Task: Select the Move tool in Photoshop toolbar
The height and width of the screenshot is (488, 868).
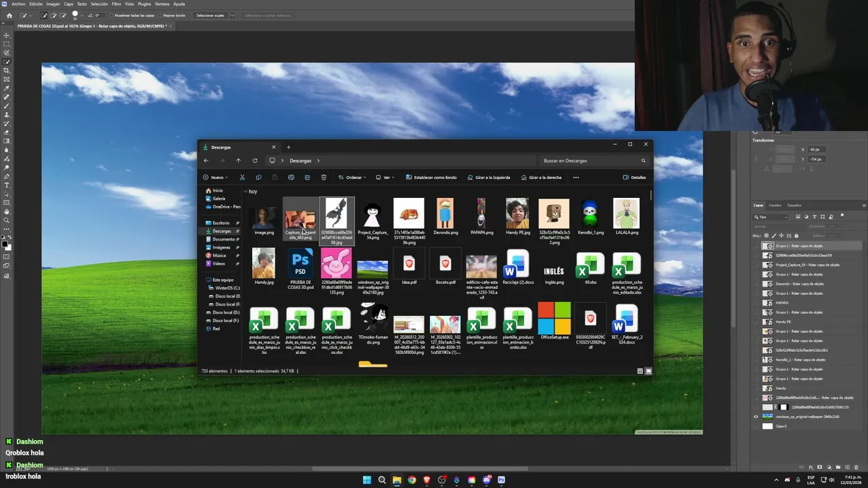Action: point(7,35)
